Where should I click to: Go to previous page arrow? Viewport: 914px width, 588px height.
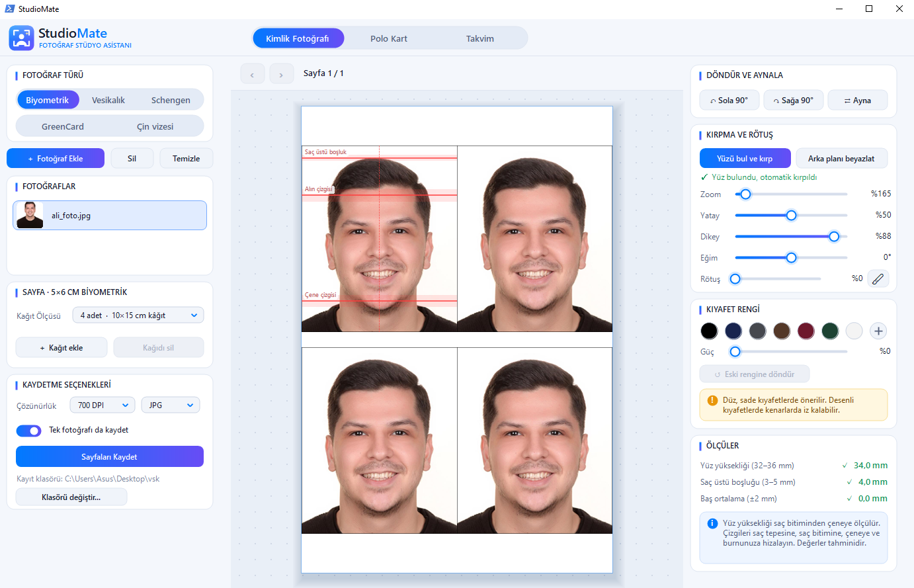click(x=253, y=74)
